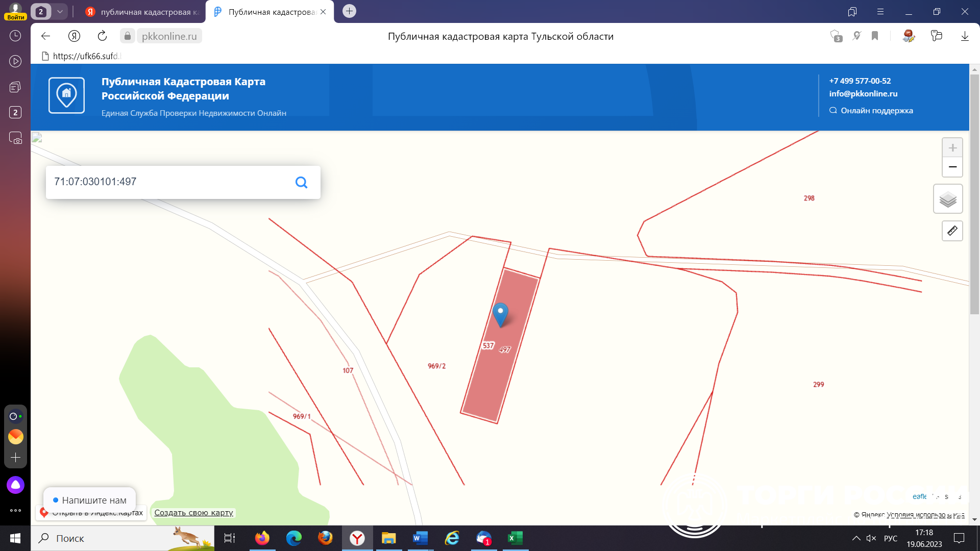Open the map layers selector
Image resolution: width=980 pixels, height=551 pixels.
(948, 199)
